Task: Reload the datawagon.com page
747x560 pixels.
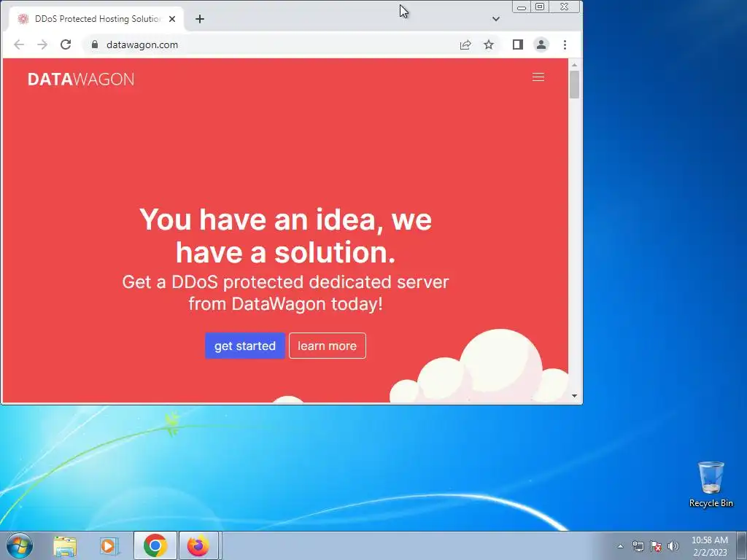Action: [66, 44]
